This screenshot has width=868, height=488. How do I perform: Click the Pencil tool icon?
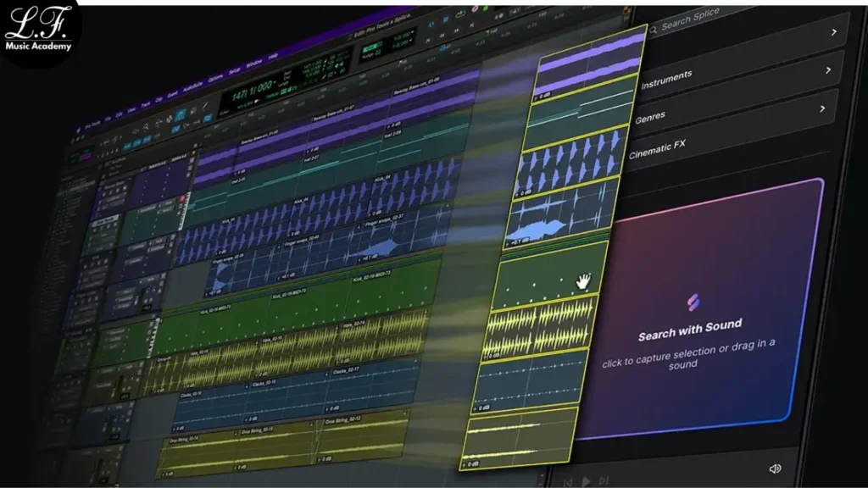coord(204,107)
